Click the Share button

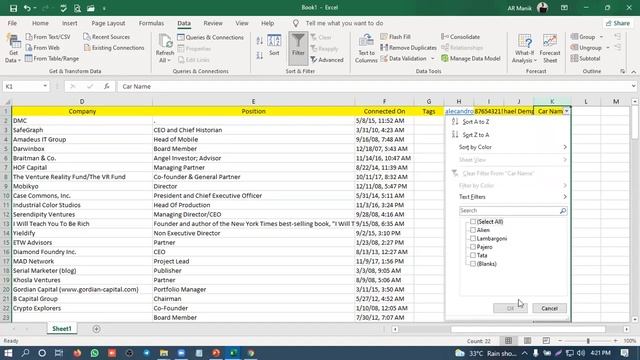click(x=618, y=23)
